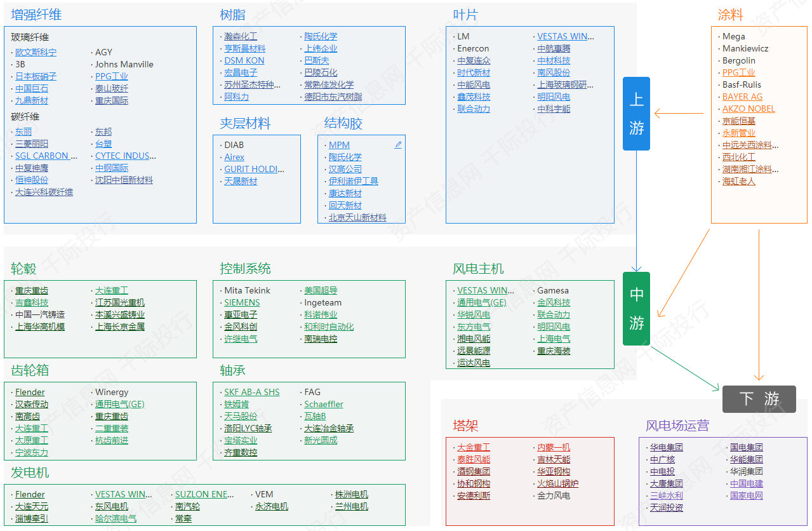
Task: Open the 上海华高机模 link
Action: [x=40, y=326]
